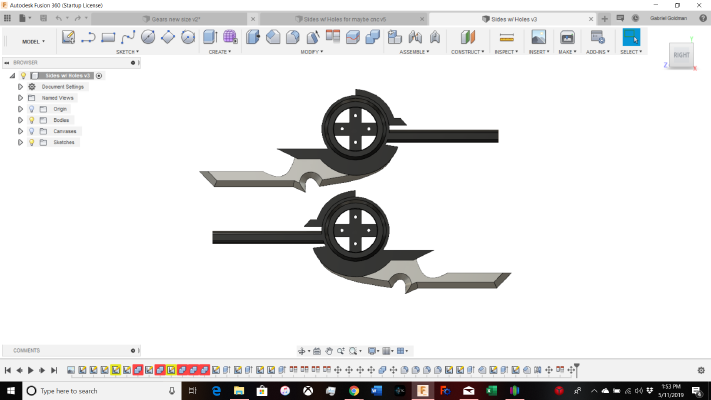Toggle root component visibility lightbulb

[24, 76]
